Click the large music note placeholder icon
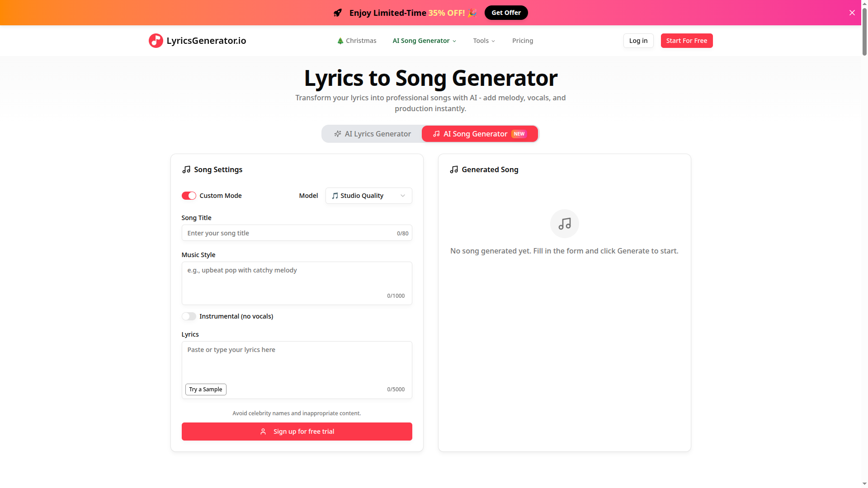 (564, 223)
